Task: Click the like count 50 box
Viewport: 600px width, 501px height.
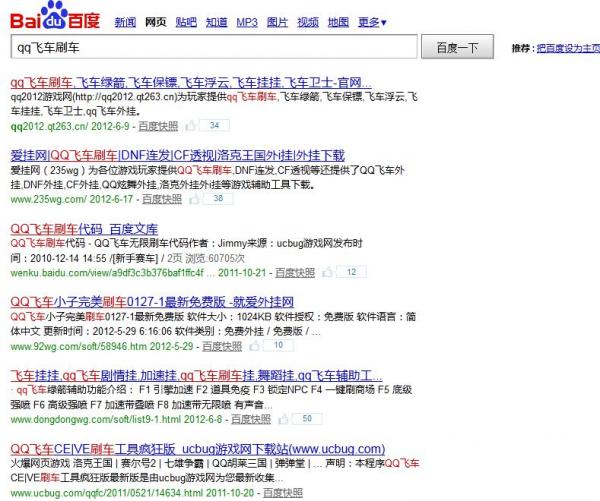Action: click(x=307, y=419)
